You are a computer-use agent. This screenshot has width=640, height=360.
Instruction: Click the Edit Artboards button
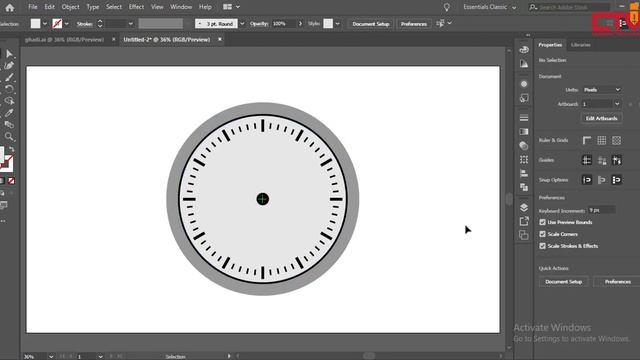[602, 118]
